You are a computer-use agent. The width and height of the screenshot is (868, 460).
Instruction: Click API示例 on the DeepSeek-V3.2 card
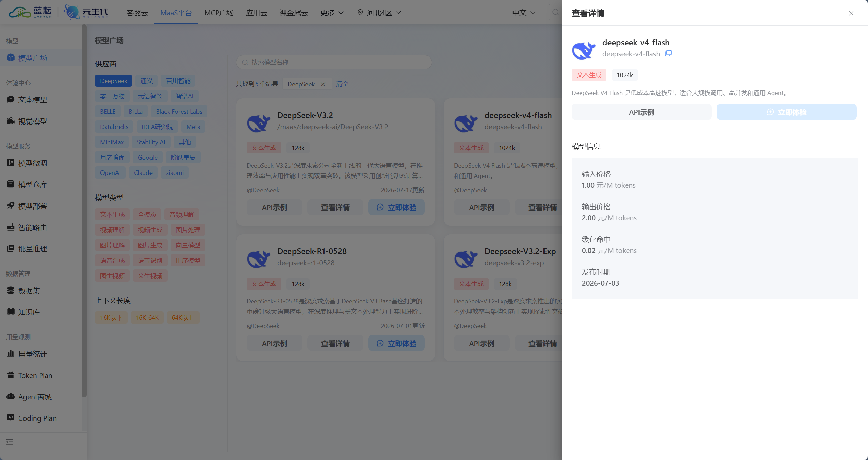point(274,207)
